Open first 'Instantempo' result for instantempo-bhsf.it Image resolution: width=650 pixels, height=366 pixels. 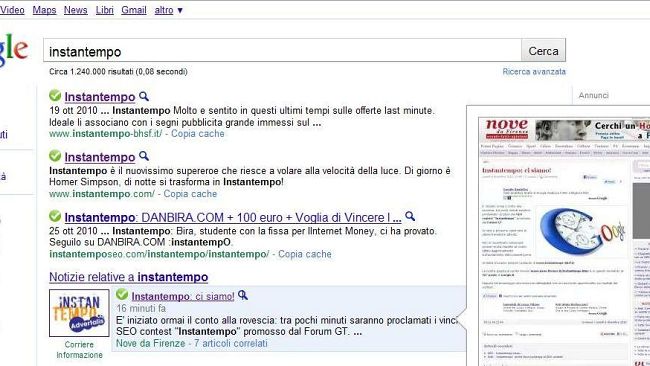[x=100, y=97]
